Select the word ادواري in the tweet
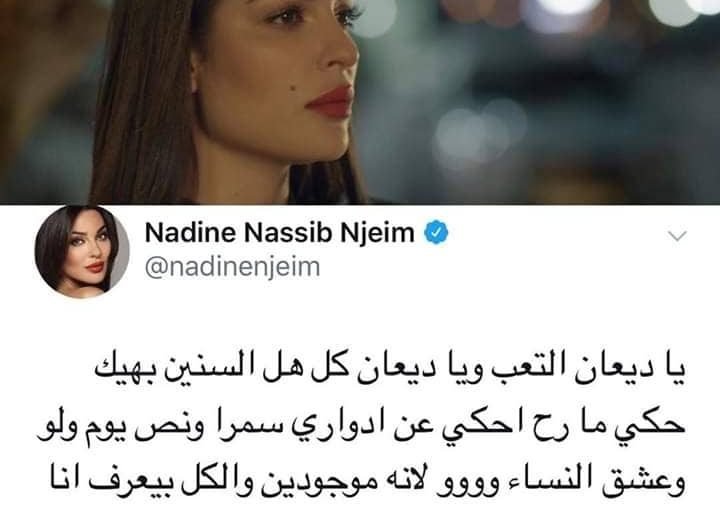This screenshot has width=720, height=512. pos(342,426)
